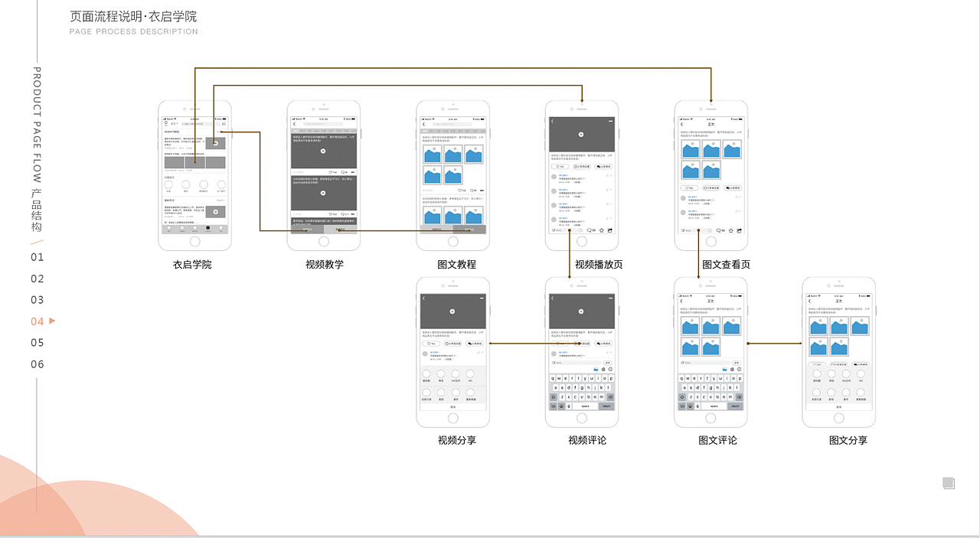Select section 01 in left sidebar
This screenshot has height=538, width=980.
pos(38,257)
